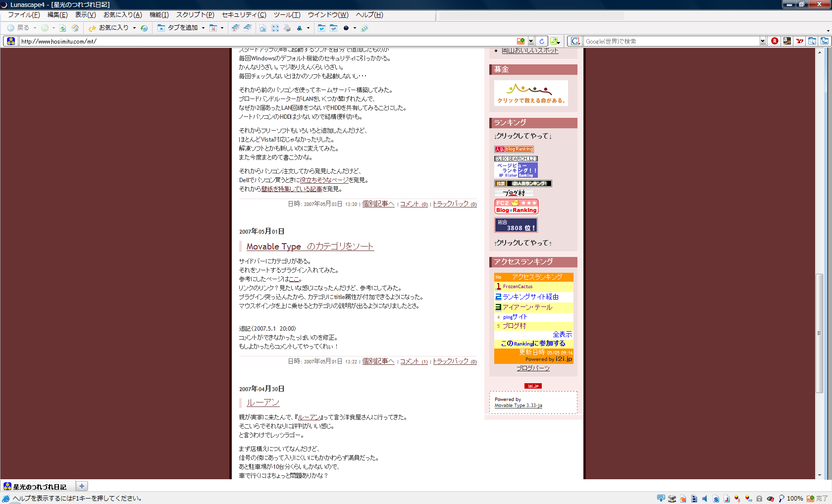Open the 表示(V) menu
Screen dimensions: 832x504
(x=85, y=15)
